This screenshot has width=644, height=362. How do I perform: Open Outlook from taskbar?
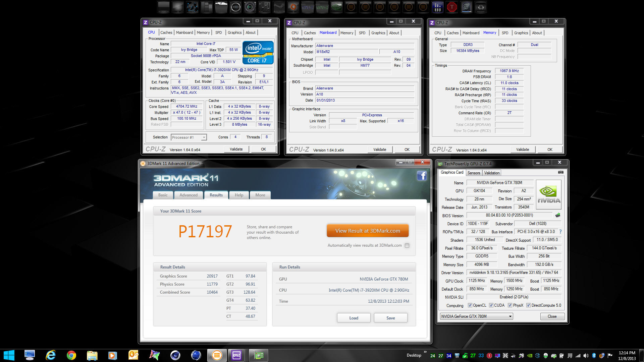coord(133,355)
